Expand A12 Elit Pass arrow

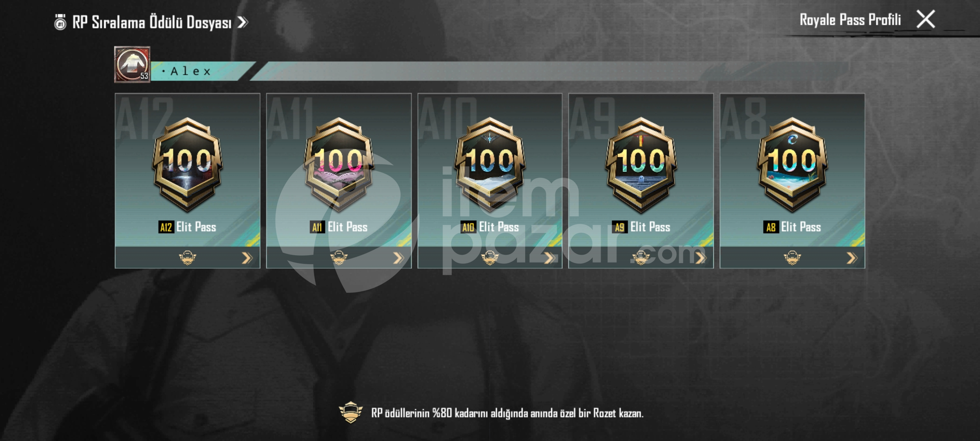pos(247,258)
